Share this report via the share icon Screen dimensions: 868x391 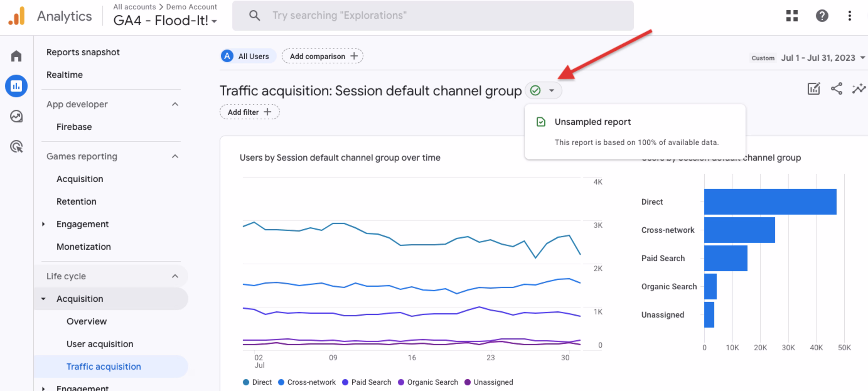pyautogui.click(x=837, y=89)
